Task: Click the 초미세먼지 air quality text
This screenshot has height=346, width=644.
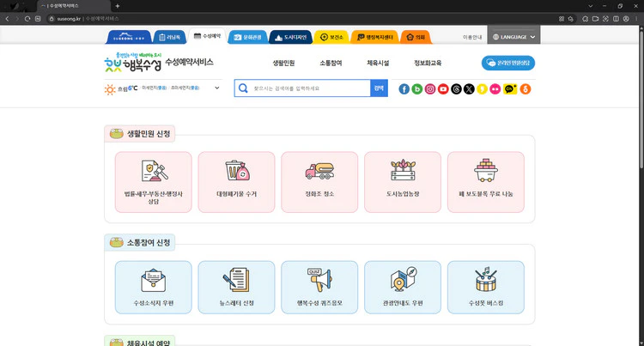Action: click(x=185, y=88)
